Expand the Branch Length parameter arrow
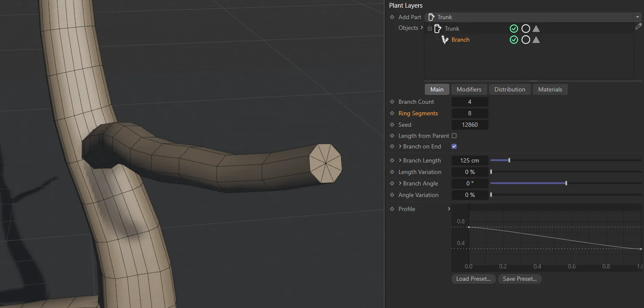The height and width of the screenshot is (308, 644). (400, 160)
